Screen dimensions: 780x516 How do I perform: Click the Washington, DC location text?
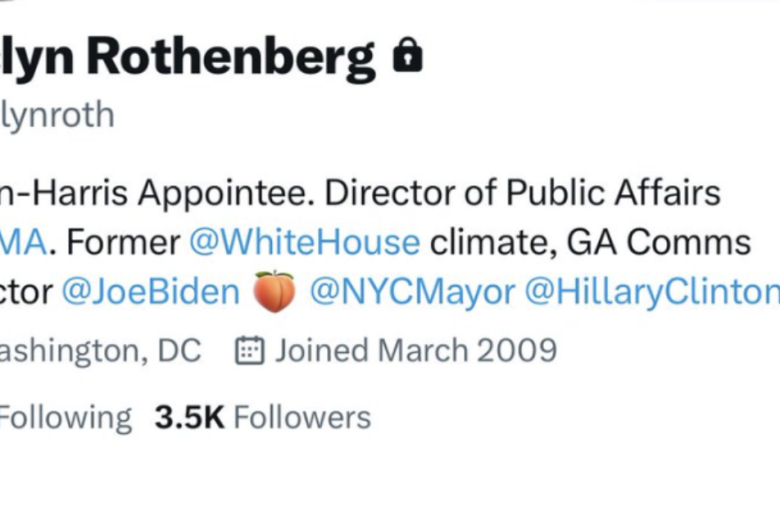point(100,351)
